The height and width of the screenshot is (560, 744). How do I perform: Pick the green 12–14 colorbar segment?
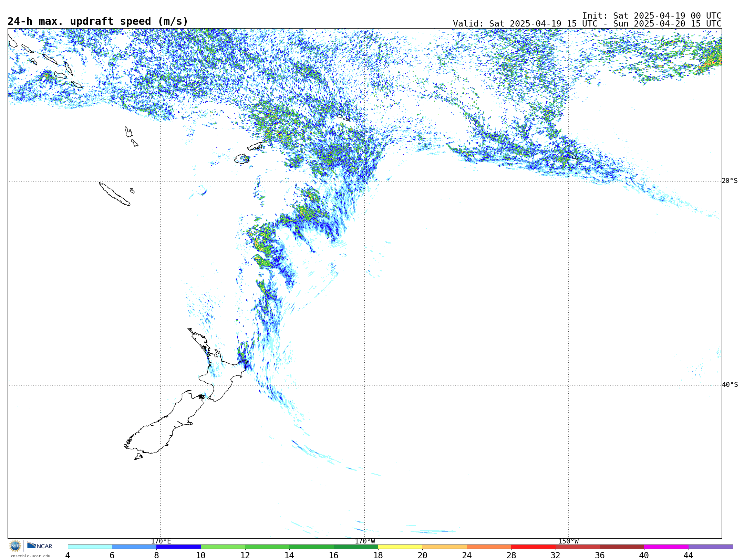(x=267, y=547)
